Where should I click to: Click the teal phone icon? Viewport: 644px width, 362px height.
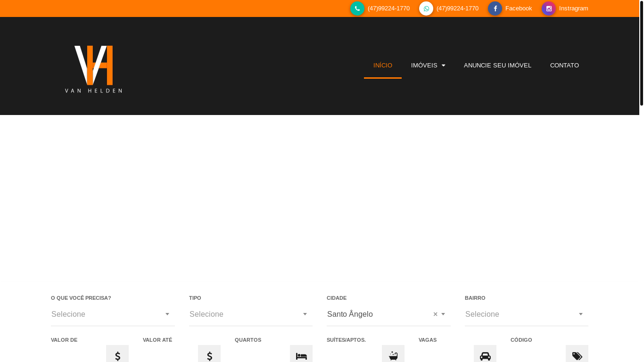point(357,8)
